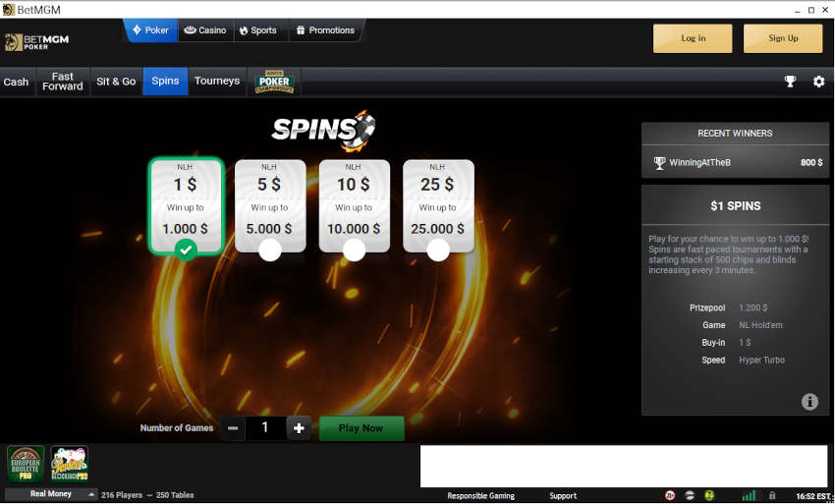Click the Sign Up button
Image resolution: width=835 pixels, height=504 pixels.
[x=783, y=38]
